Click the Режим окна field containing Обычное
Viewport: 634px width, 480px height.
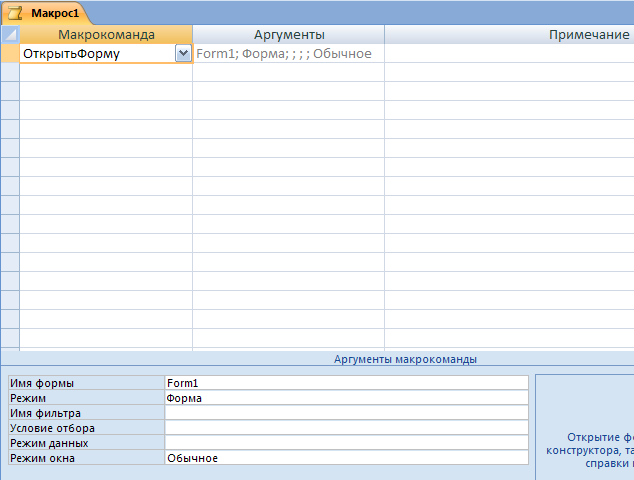tap(347, 458)
